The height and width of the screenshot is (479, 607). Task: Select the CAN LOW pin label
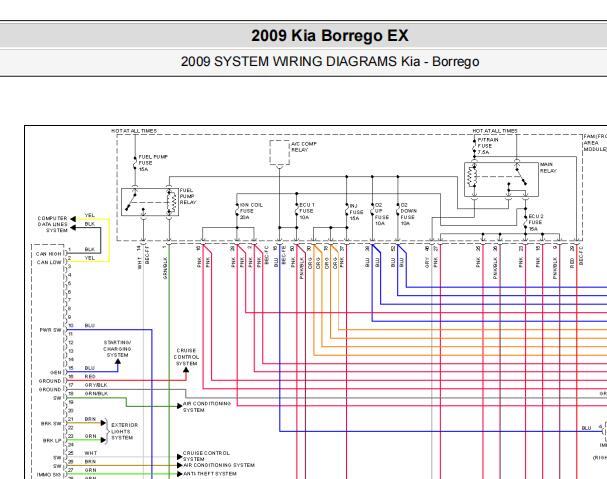pyautogui.click(x=49, y=263)
